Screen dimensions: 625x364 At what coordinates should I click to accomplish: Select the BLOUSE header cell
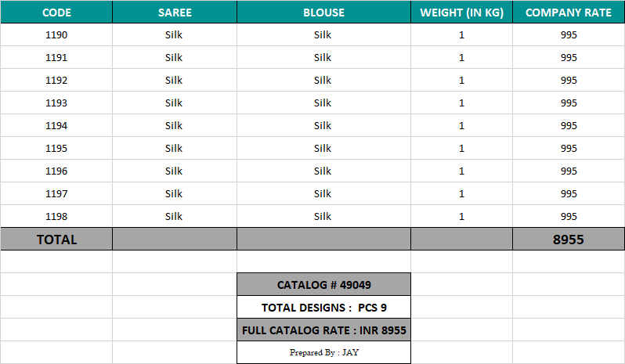[x=323, y=13]
